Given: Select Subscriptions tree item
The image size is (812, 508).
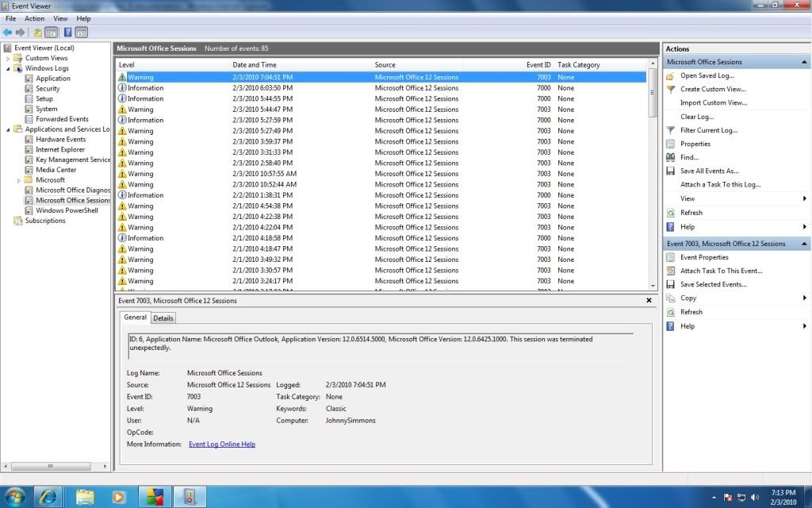Looking at the screenshot, I should coord(45,221).
